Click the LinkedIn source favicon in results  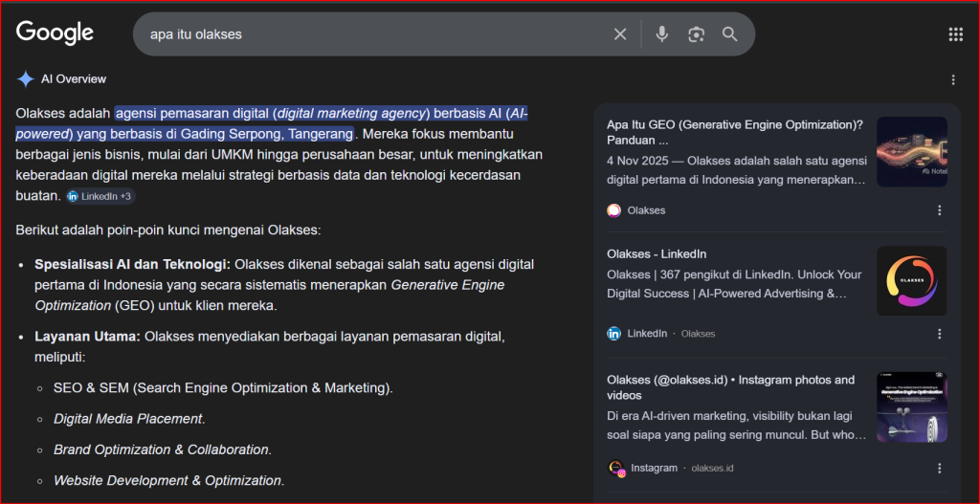tap(614, 334)
